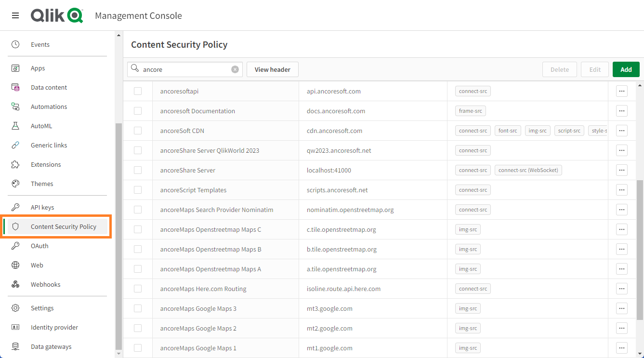Image resolution: width=644 pixels, height=358 pixels.
Task: Click the Generic links chain icon
Action: [x=15, y=145]
